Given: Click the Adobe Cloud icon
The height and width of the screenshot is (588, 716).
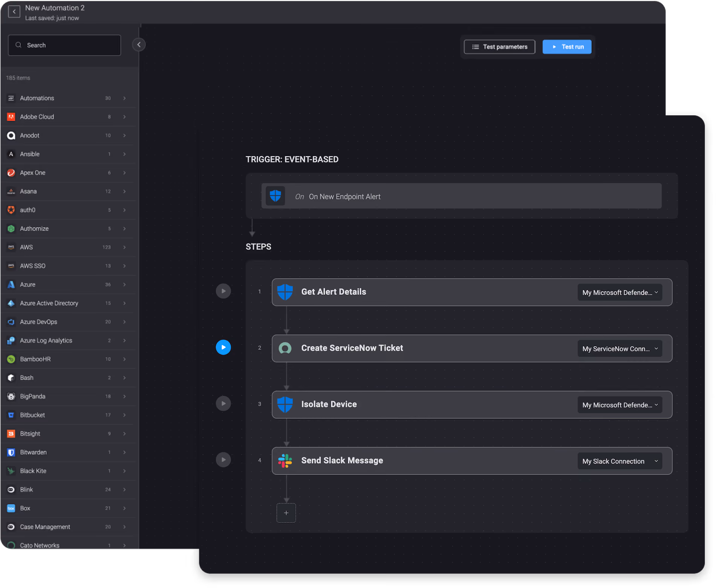Looking at the screenshot, I should point(11,117).
